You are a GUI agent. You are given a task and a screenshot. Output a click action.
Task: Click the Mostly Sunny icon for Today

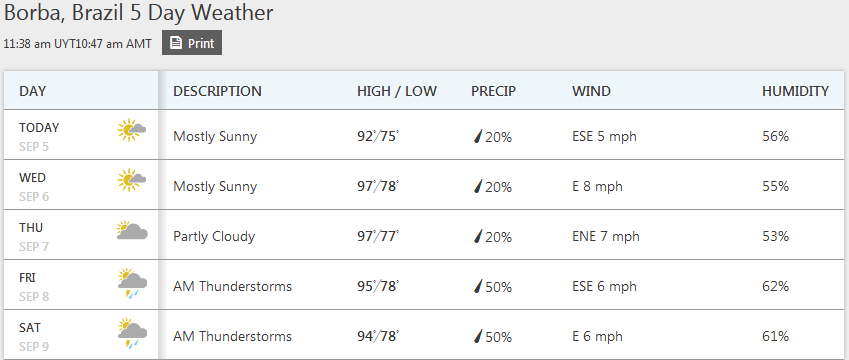tap(132, 130)
